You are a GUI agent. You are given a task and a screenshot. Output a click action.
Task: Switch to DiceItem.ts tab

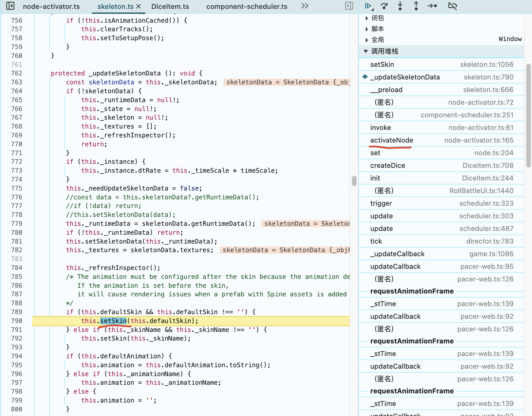coord(170,7)
